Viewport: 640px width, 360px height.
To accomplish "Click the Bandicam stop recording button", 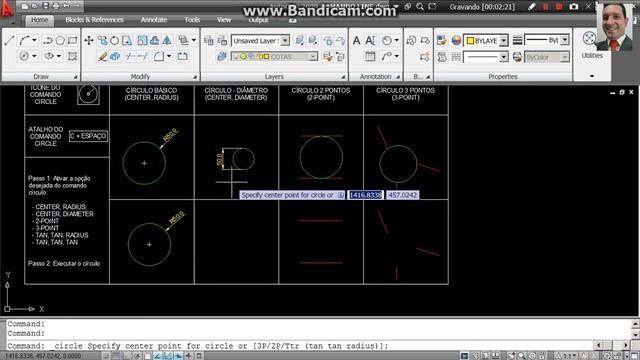I will pos(559,7).
